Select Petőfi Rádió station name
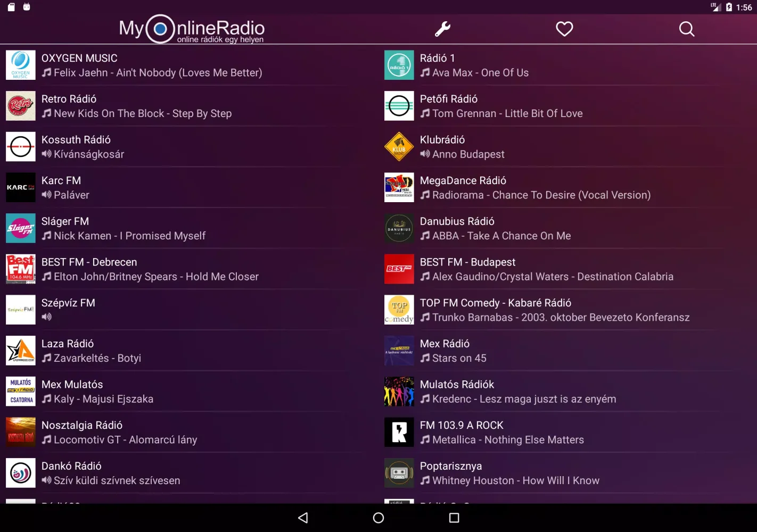Viewport: 757px width, 532px height. click(x=449, y=99)
